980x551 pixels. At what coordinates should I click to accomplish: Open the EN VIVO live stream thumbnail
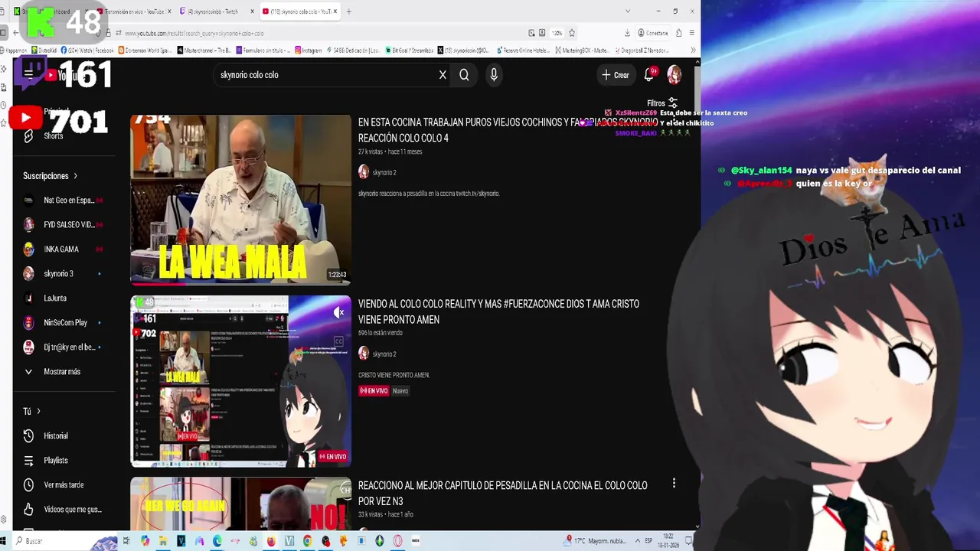(x=240, y=381)
